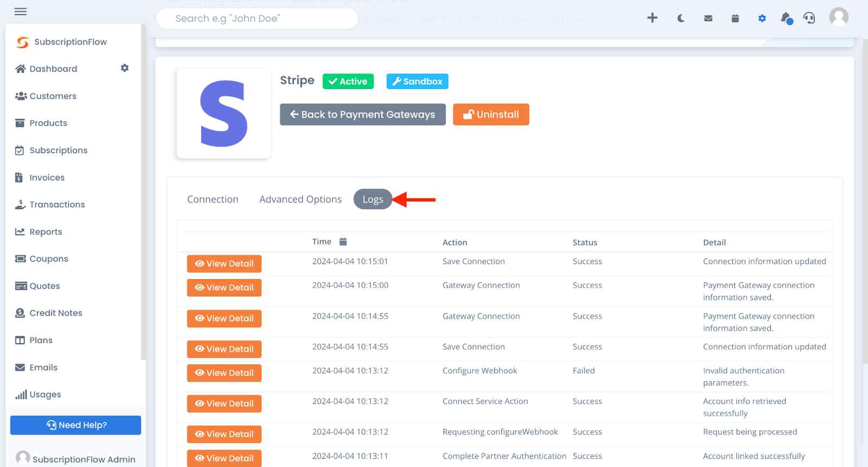
Task: Click the Action column header
Action: 455,243
